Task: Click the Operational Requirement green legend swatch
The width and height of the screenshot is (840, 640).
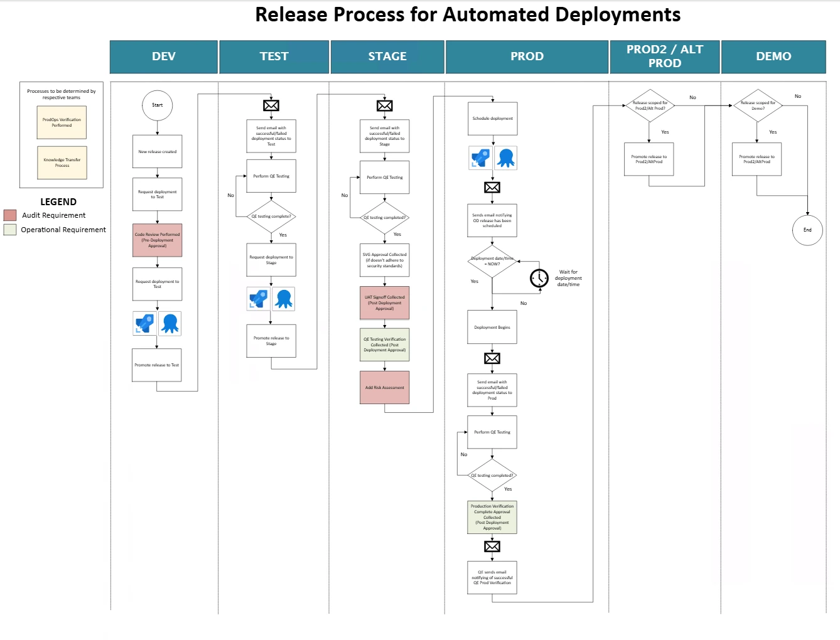Action: click(10, 230)
